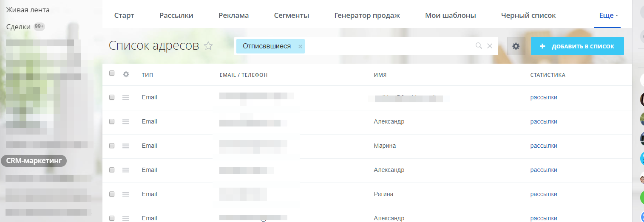Open row menu for Регина row

tap(125, 194)
